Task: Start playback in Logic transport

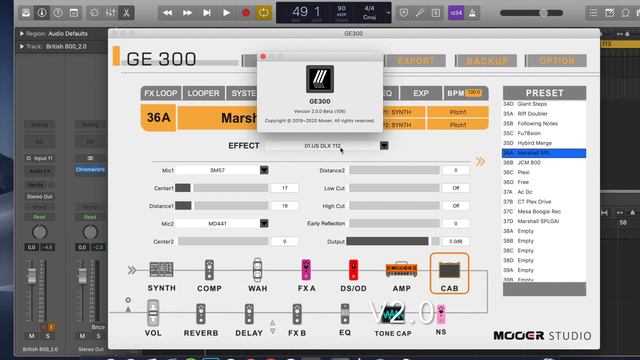Action: click(226, 13)
